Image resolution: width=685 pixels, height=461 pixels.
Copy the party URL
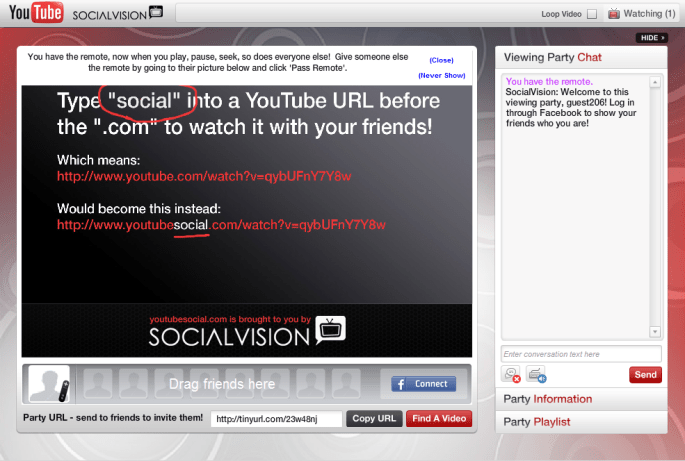374,419
